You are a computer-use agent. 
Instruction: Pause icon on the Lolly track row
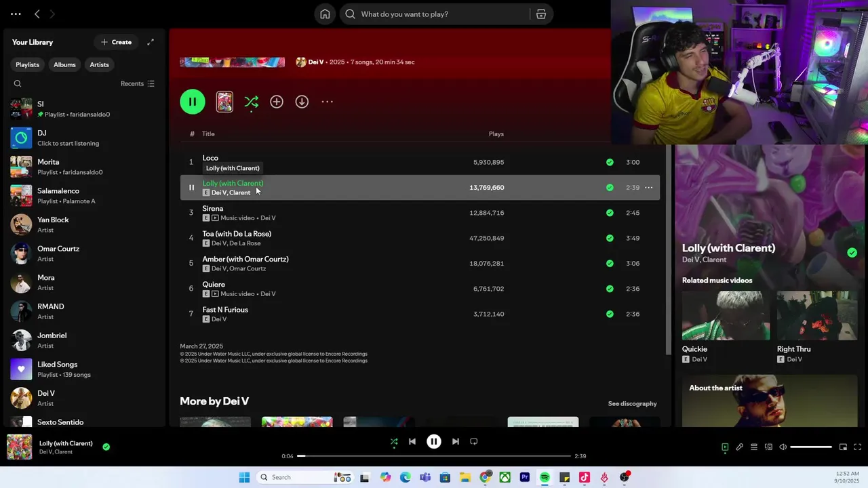191,188
